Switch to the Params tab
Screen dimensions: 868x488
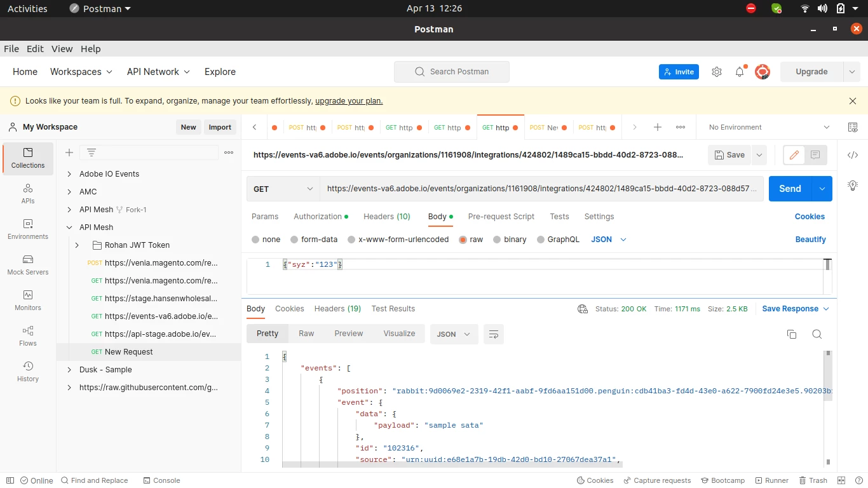pyautogui.click(x=265, y=217)
